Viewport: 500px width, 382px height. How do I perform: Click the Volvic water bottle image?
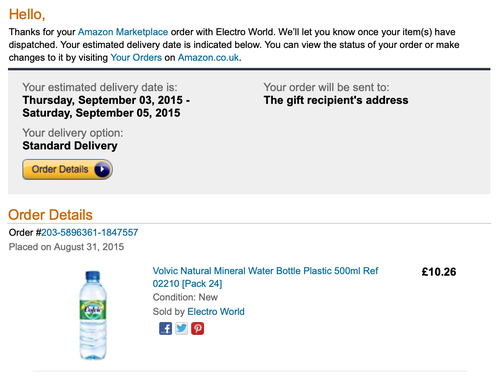click(x=93, y=315)
